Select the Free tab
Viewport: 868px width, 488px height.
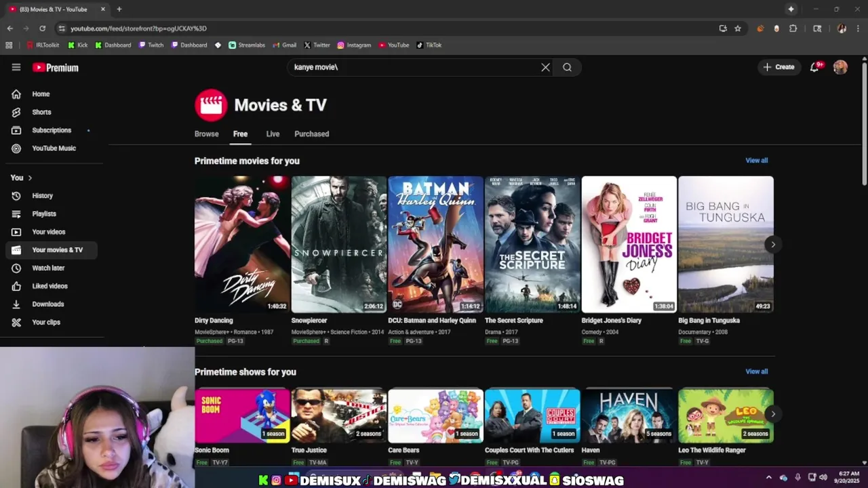pos(240,134)
